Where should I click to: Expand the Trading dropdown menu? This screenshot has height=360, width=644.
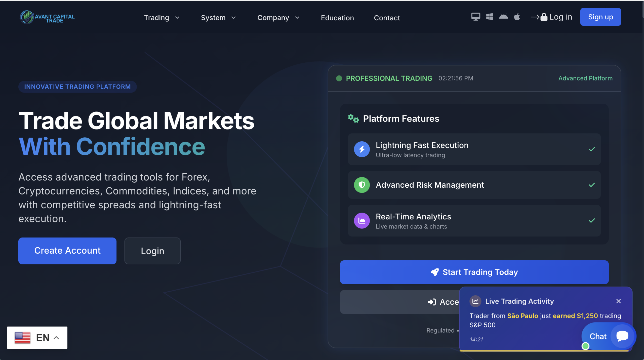162,18
